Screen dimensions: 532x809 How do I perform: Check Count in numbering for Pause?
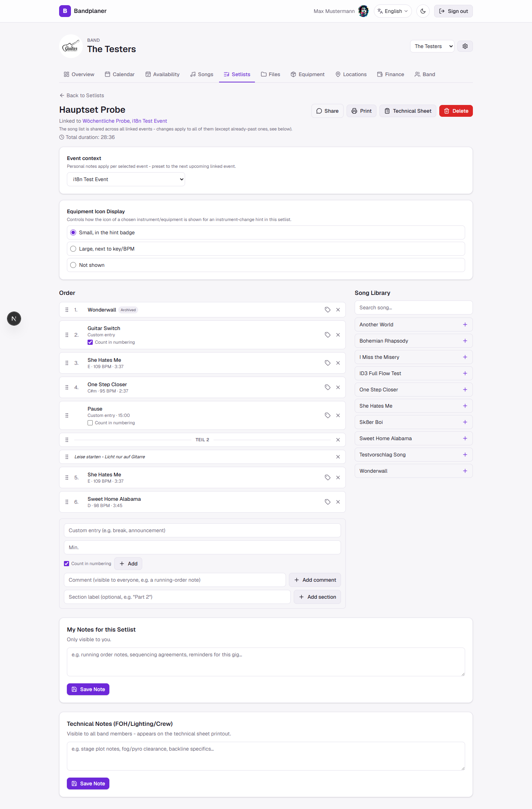pos(90,423)
